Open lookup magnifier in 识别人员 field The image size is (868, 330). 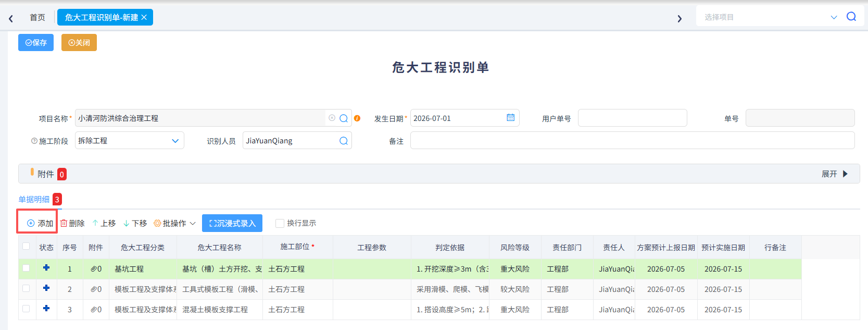tap(344, 141)
